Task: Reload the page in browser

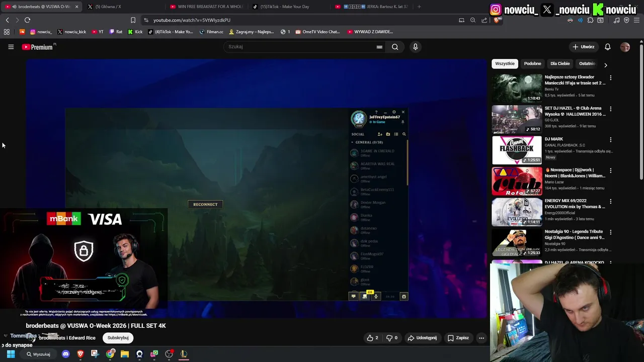Action: (27, 20)
